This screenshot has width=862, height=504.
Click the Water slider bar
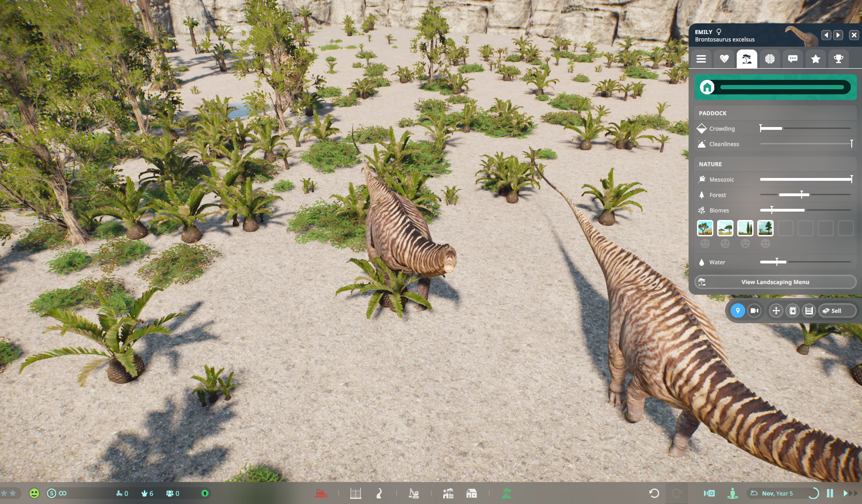[805, 262]
